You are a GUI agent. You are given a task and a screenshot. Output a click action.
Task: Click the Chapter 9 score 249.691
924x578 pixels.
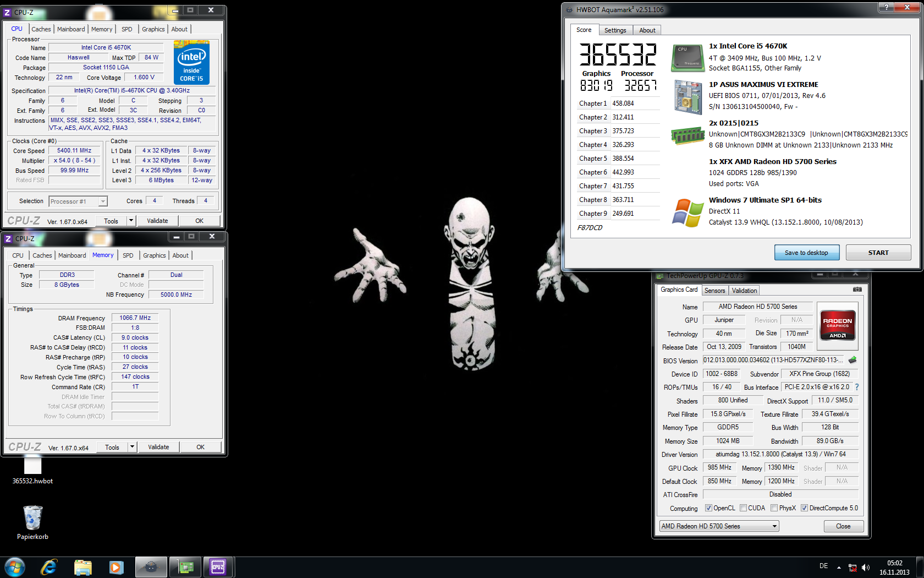[623, 214]
